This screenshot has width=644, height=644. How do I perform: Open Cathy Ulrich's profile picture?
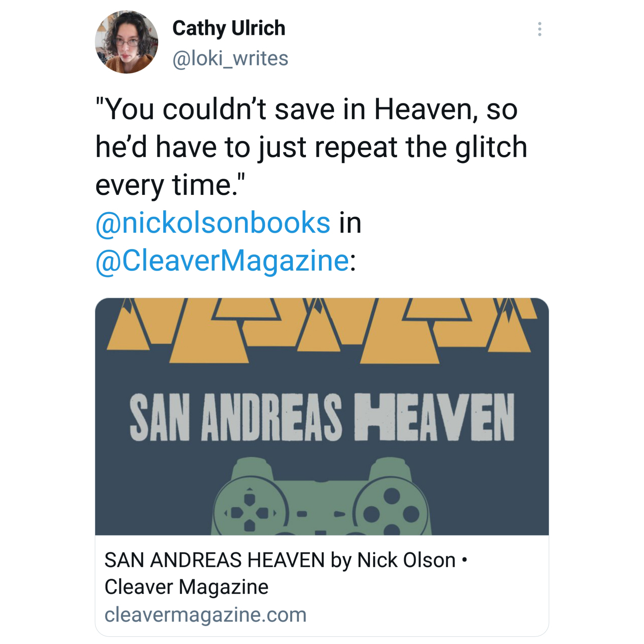click(126, 42)
